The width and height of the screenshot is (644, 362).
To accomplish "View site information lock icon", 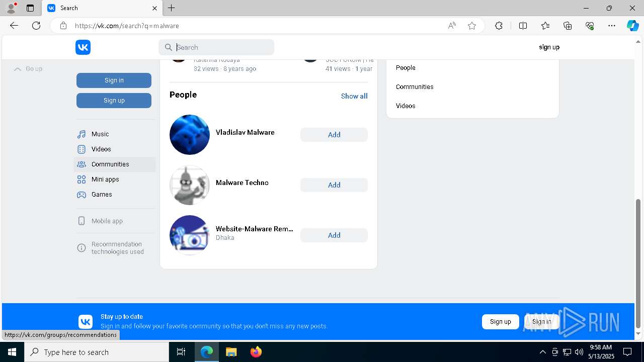I will point(63,26).
